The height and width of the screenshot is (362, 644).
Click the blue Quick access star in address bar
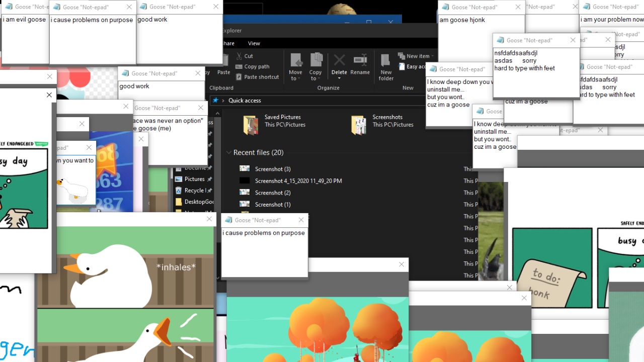(x=215, y=101)
